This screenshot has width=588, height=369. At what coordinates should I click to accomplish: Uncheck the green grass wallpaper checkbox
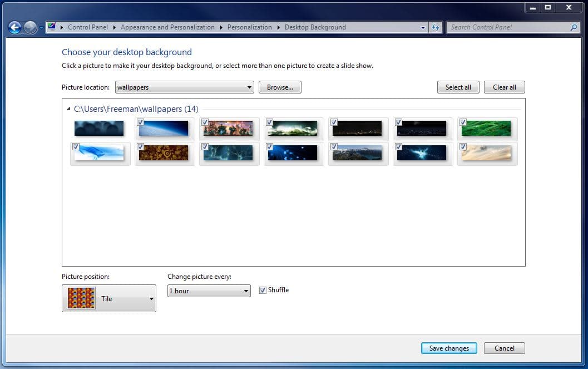click(x=463, y=122)
